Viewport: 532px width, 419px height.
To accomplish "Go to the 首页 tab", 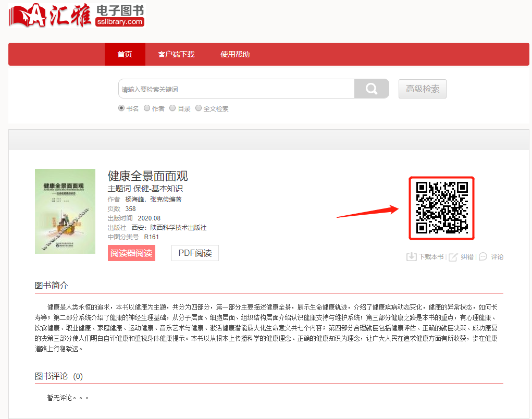I will click(125, 54).
